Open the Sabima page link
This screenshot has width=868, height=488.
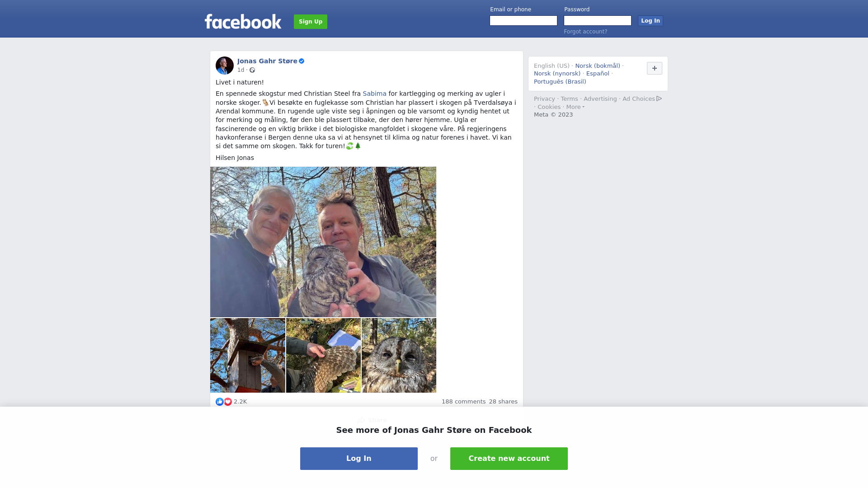374,94
